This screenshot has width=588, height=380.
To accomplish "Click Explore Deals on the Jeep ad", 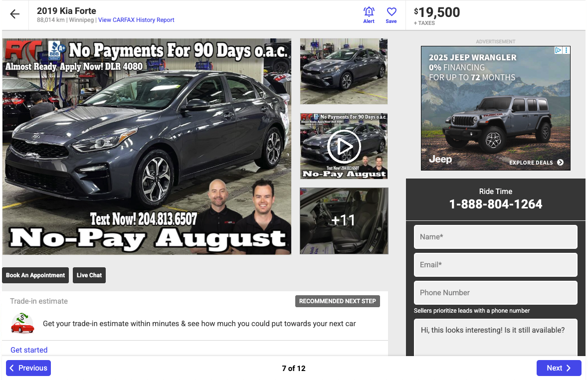I will click(536, 163).
